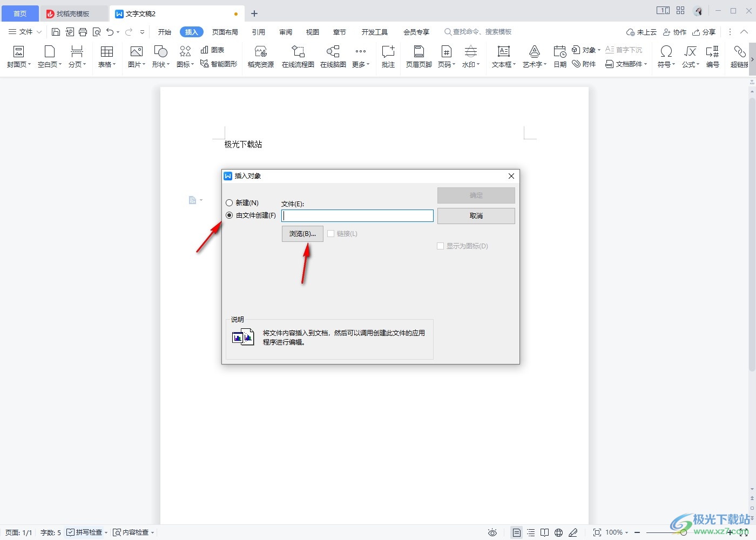The height and width of the screenshot is (540, 756).
Task: Open Online Flowchart (在线流程图)
Action: tap(298, 57)
